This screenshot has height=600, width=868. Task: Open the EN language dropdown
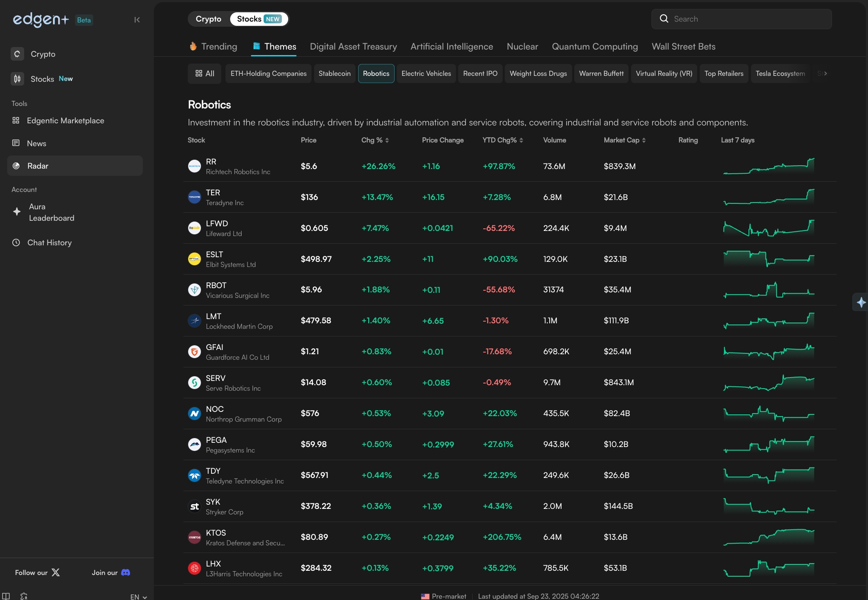pyautogui.click(x=139, y=597)
